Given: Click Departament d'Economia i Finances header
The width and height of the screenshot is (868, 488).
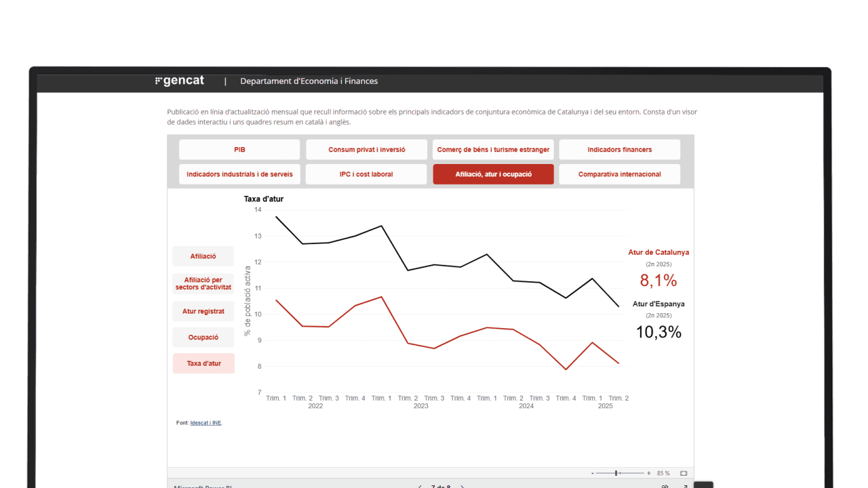Looking at the screenshot, I should tap(309, 81).
